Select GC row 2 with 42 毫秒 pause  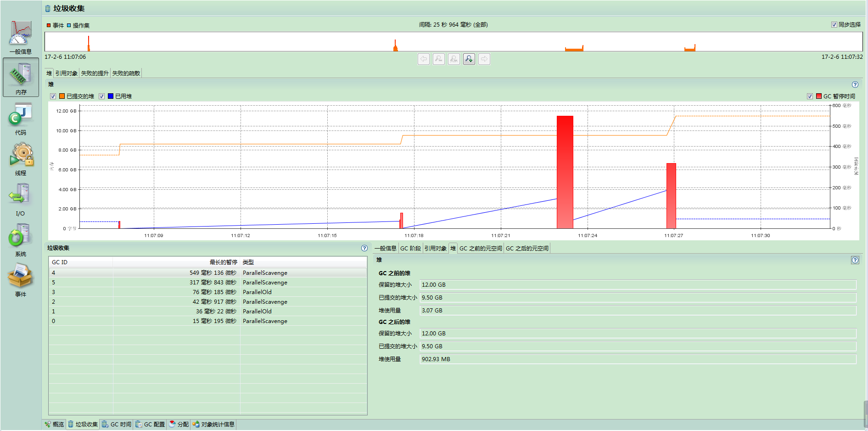click(x=208, y=302)
